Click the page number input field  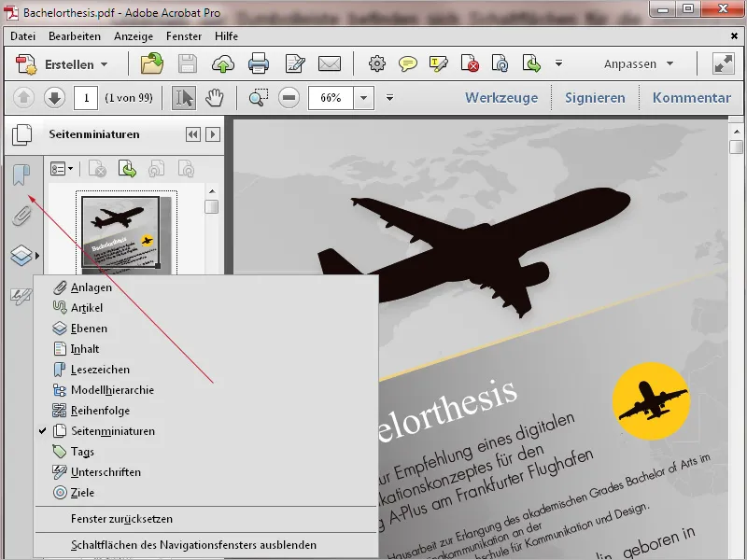point(86,98)
